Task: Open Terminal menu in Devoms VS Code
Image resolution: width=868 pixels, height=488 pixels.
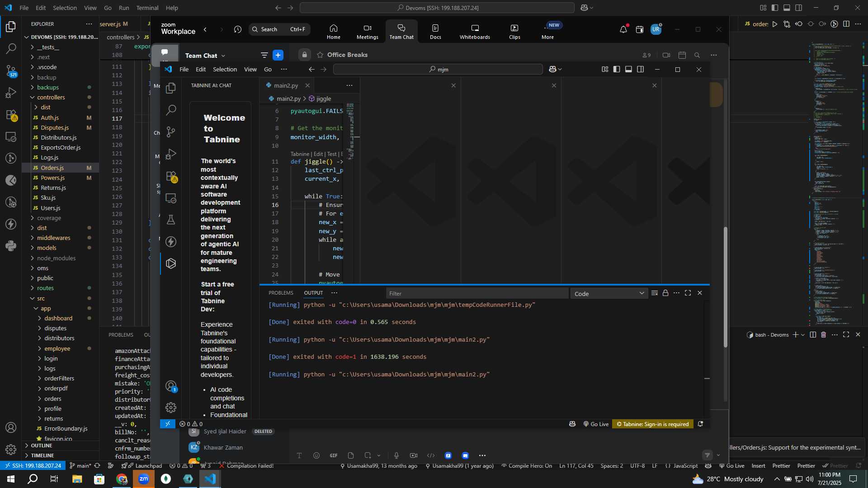Action: pos(147,8)
